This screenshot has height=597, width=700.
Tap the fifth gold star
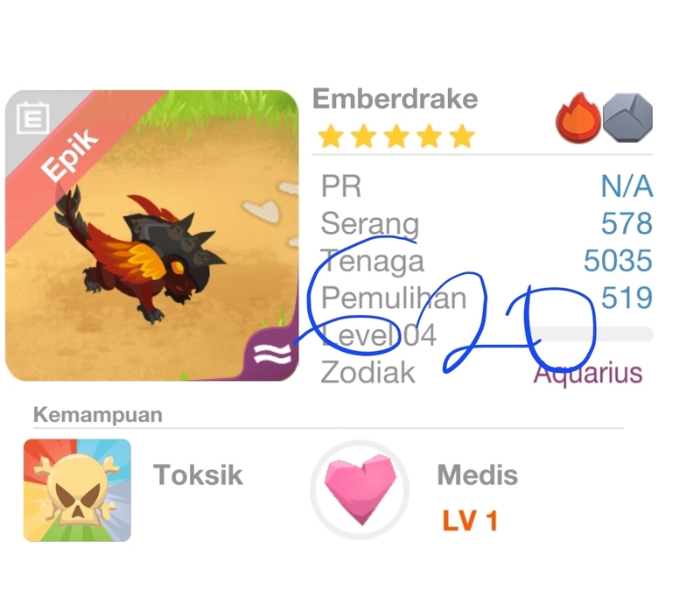coord(462,137)
